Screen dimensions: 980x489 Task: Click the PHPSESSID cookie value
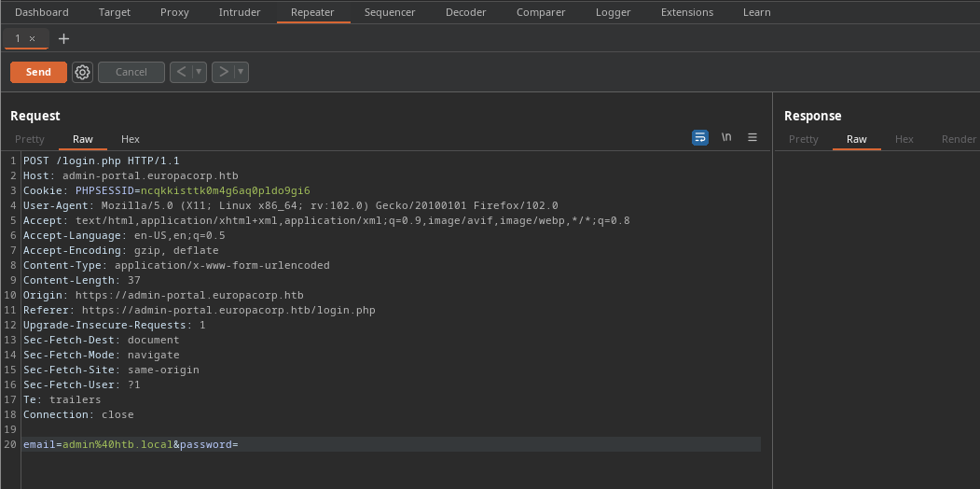[225, 190]
